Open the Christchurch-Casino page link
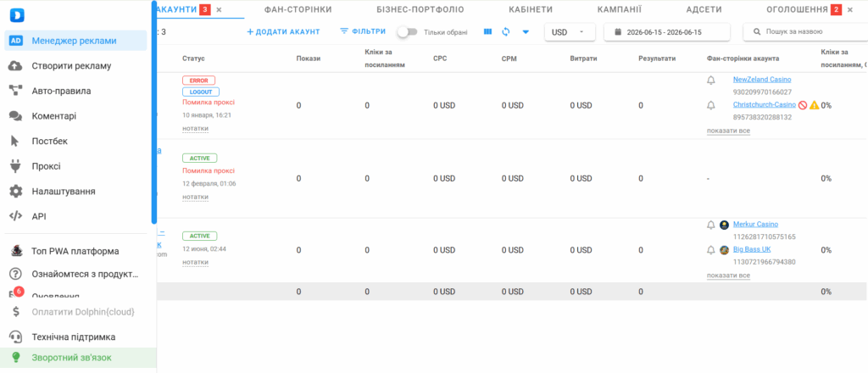This screenshot has height=373, width=868. pos(765,104)
